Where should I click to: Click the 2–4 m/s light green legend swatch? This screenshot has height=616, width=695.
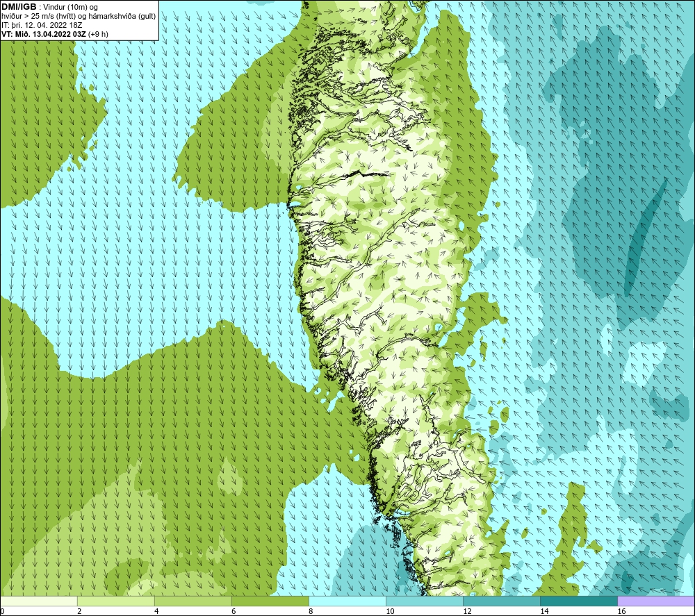(x=115, y=601)
